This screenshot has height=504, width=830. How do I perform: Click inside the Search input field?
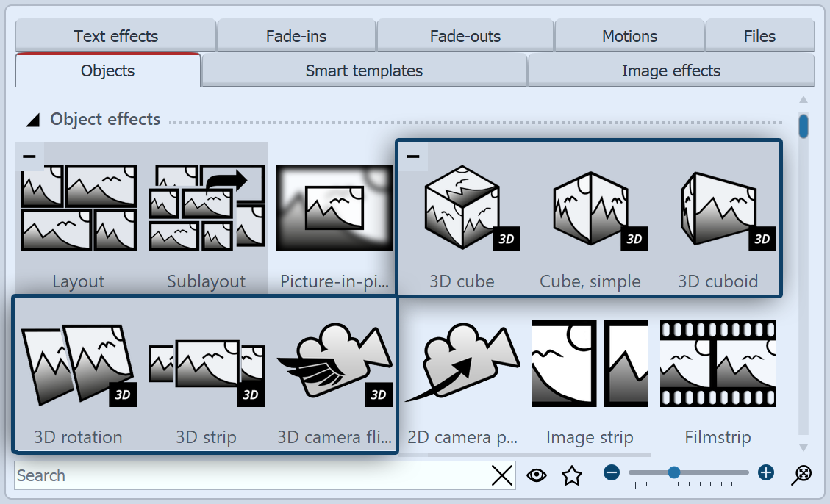(x=250, y=475)
